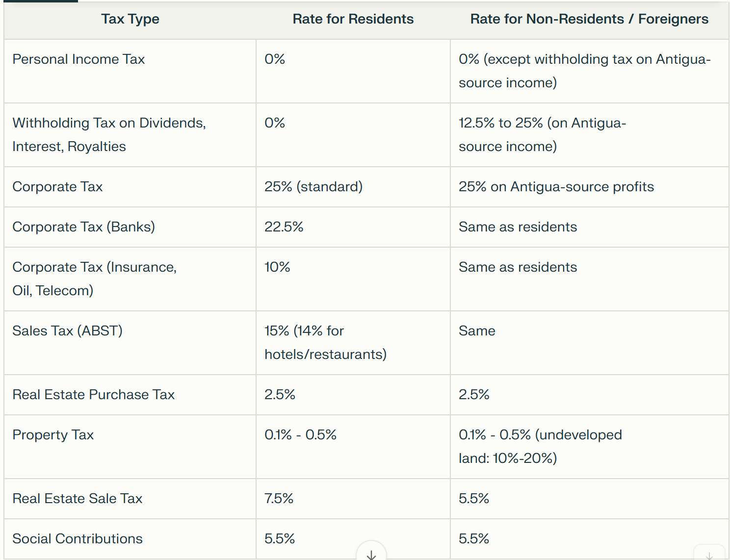The width and height of the screenshot is (730, 560).
Task: Click the 'Personal Income Tax' row label
Action: tap(78, 59)
